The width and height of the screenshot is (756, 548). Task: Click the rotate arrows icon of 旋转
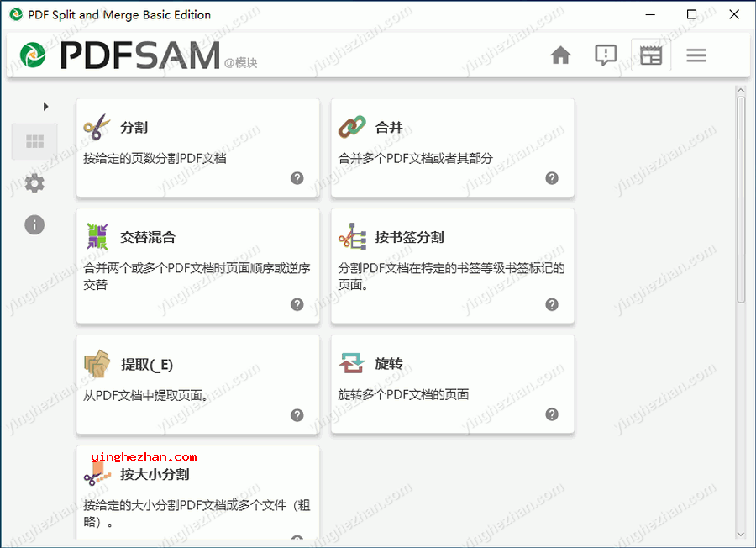[x=351, y=363]
